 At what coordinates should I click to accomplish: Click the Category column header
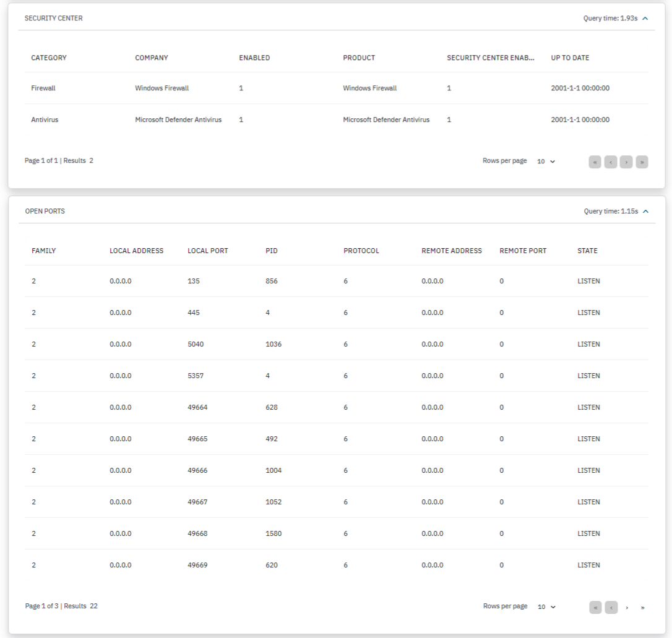(x=49, y=58)
